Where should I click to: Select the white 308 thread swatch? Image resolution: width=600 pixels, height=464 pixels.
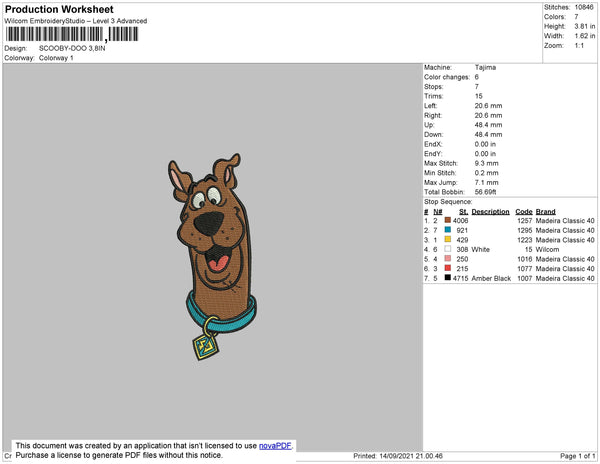(x=448, y=249)
